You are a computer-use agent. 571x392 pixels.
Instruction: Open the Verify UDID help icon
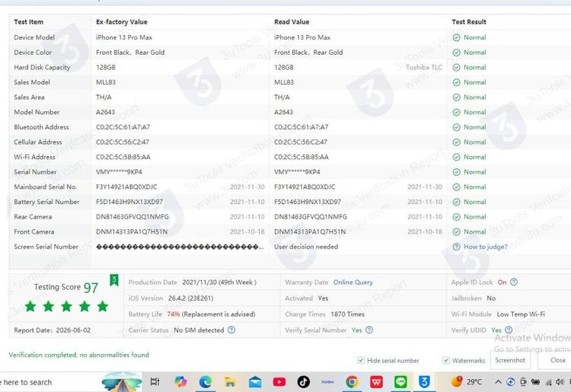click(x=509, y=330)
